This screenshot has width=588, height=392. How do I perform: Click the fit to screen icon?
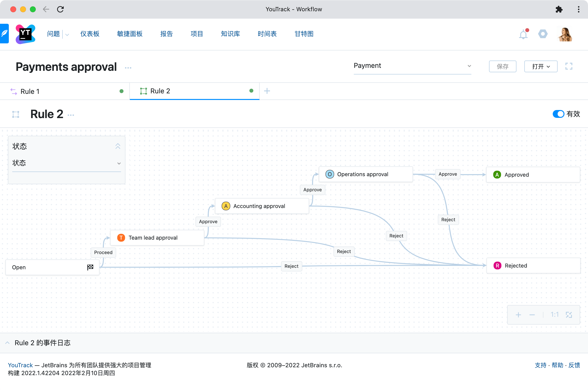point(569,315)
